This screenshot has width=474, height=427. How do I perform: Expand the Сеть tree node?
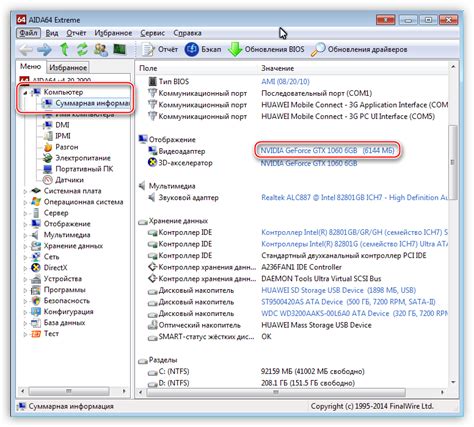point(25,257)
